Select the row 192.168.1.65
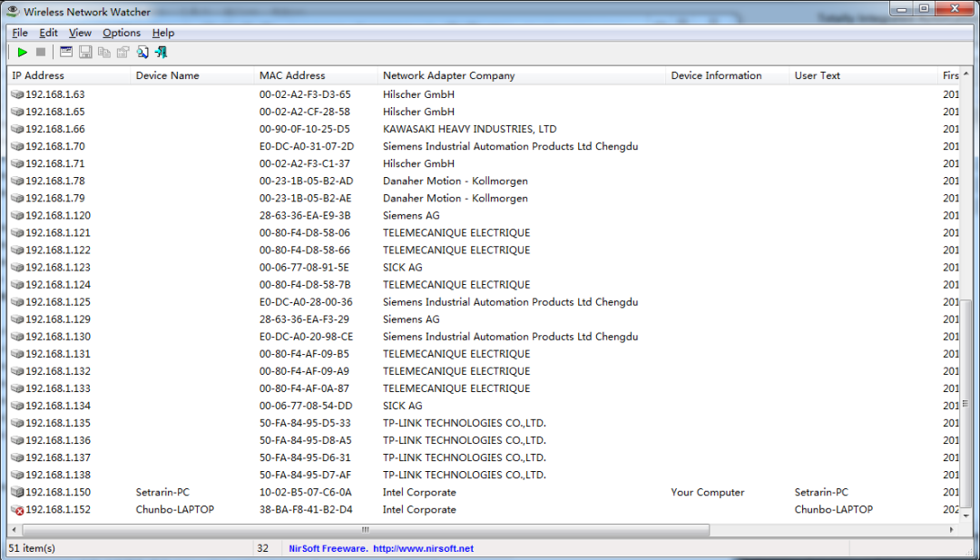Screen dimensions: 980x560 [483, 112]
